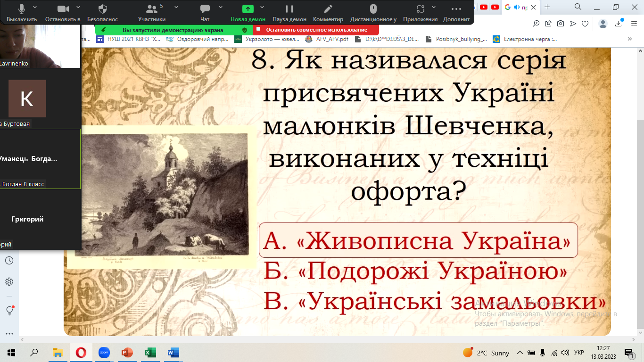Mute audio on the Google tab

pyautogui.click(x=517, y=7)
